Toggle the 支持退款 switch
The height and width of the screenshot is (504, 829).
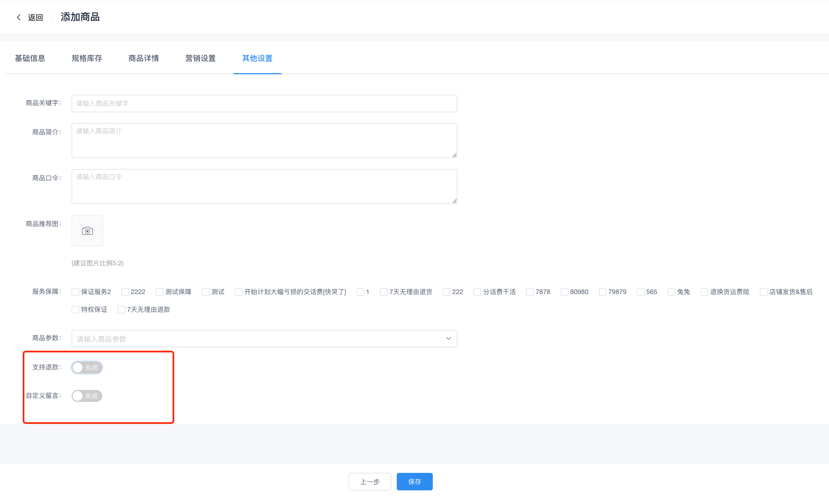click(87, 367)
